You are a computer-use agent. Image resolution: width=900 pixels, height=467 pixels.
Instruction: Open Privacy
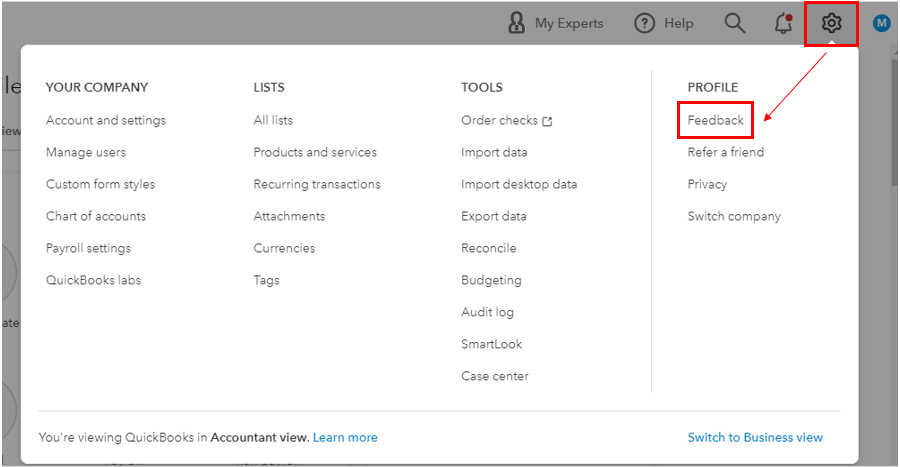(707, 185)
